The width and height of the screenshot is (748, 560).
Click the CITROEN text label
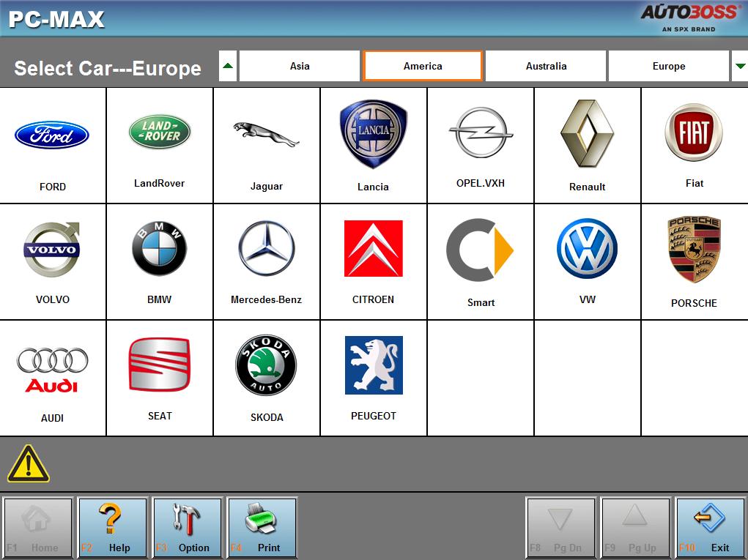(373, 300)
